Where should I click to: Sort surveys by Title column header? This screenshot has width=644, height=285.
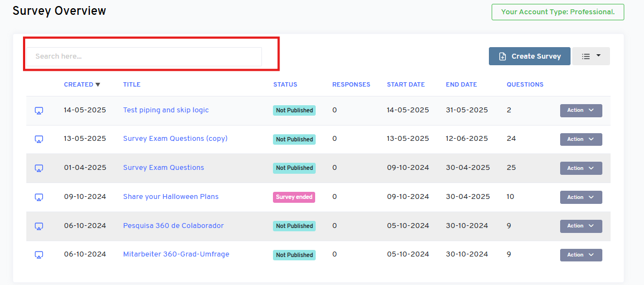pyautogui.click(x=132, y=84)
